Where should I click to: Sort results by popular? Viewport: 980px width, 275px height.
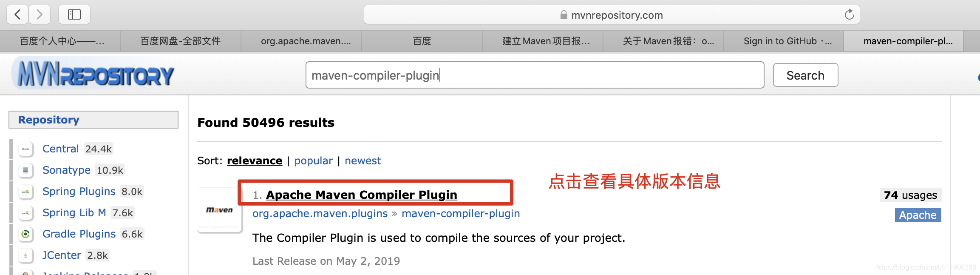(314, 161)
